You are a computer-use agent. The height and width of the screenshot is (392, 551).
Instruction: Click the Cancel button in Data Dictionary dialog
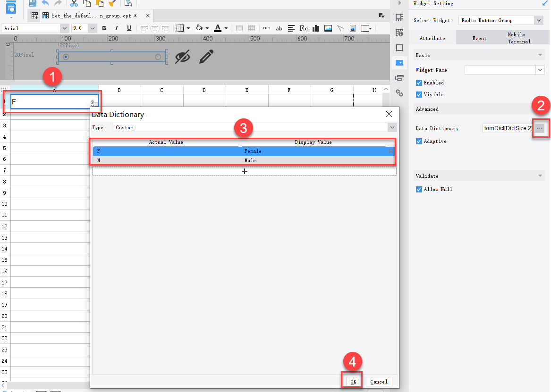378,381
